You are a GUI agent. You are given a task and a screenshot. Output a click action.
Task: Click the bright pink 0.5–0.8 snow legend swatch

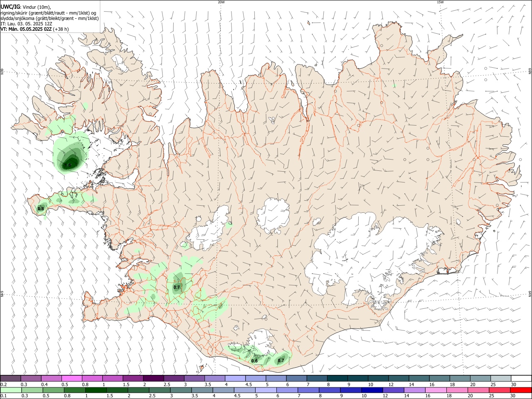[x=72, y=378]
